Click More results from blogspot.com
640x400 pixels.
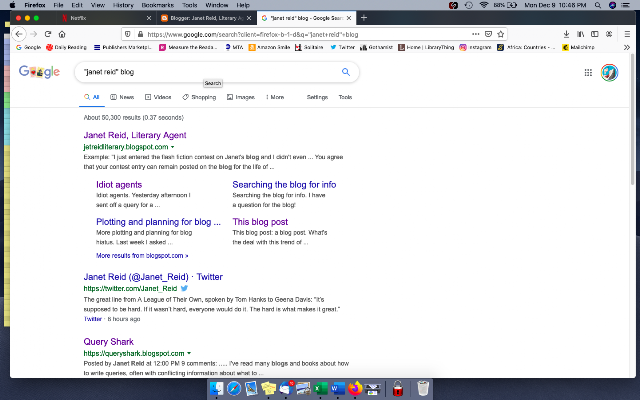coord(142,256)
